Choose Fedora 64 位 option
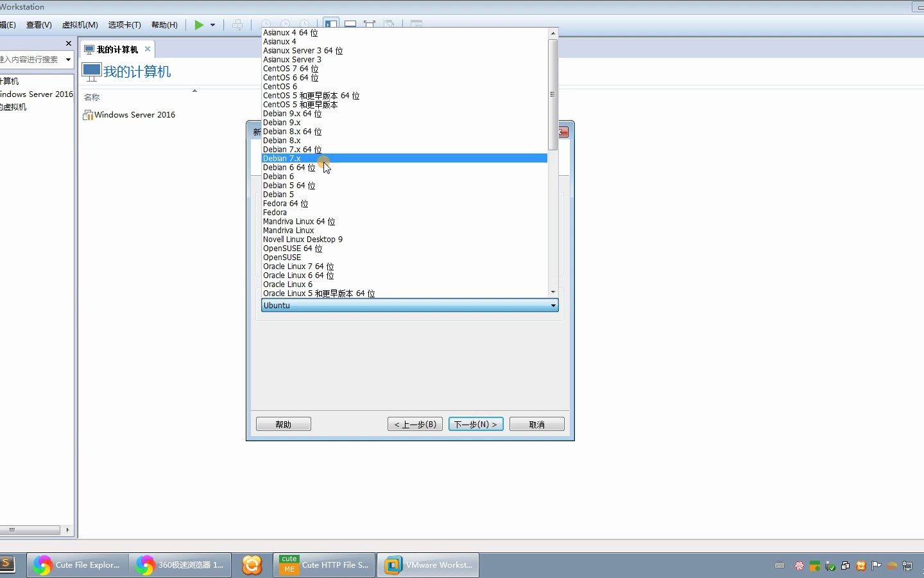This screenshot has width=924, height=578. (x=404, y=204)
